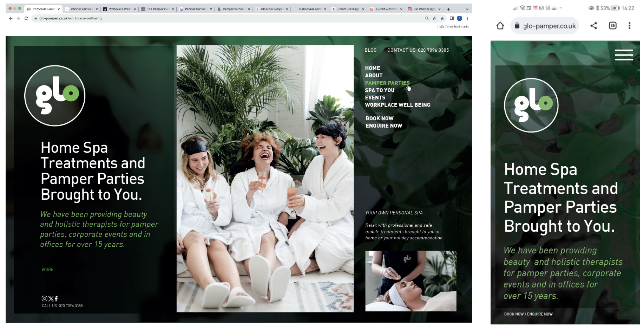Click the magnifier zoom icon in the desktop address bar
The height and width of the screenshot is (329, 644).
click(427, 18)
